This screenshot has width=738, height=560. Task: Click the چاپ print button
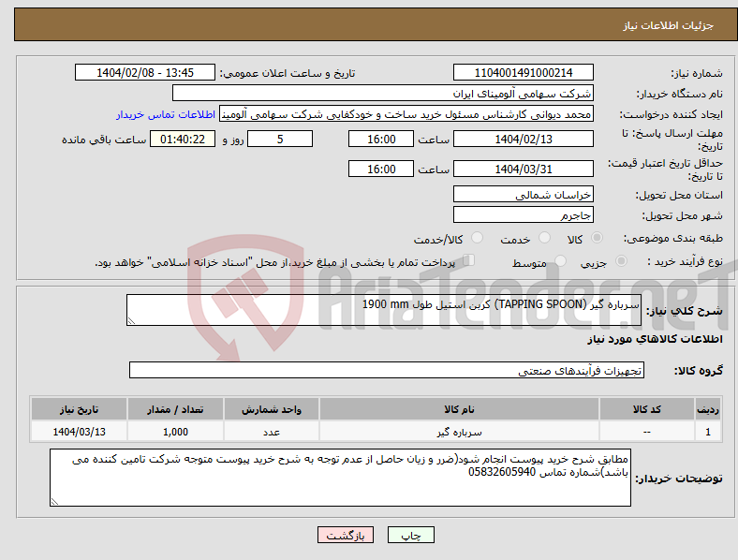[410, 535]
